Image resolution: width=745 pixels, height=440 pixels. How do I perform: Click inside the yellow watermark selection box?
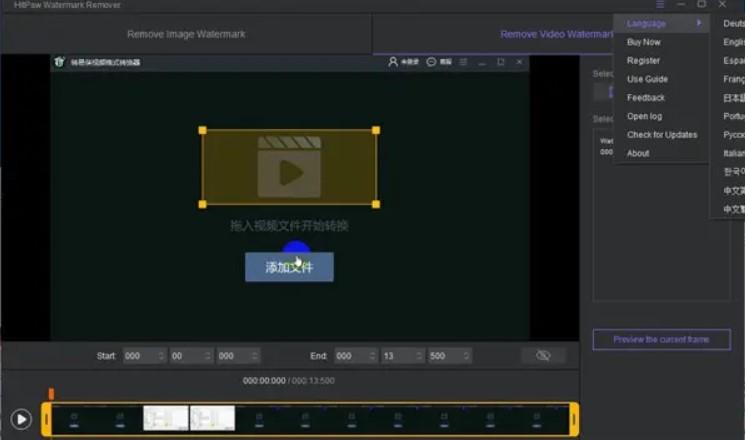[289, 167]
